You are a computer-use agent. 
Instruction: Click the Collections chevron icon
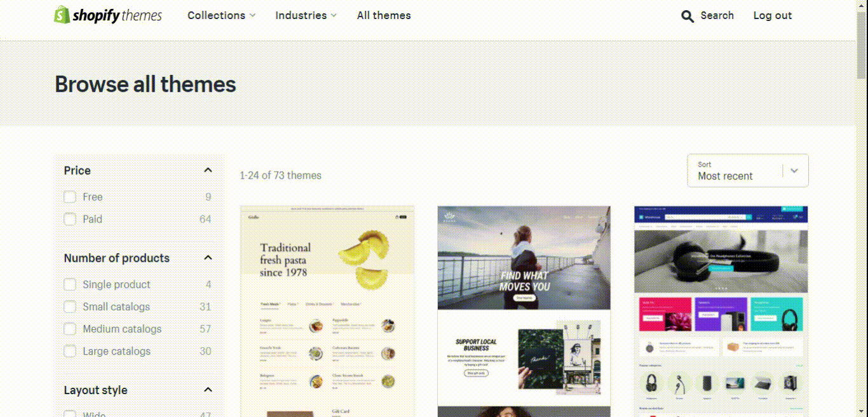click(x=252, y=15)
